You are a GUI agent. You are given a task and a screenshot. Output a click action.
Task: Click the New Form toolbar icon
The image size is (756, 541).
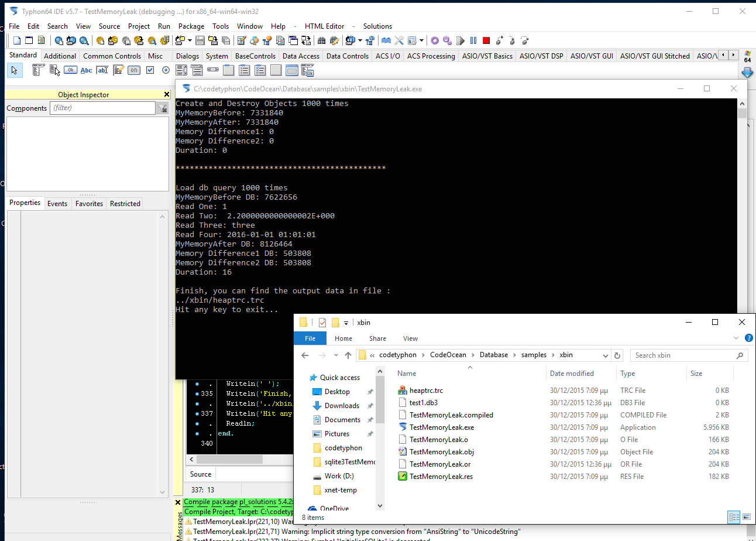[x=29, y=40]
